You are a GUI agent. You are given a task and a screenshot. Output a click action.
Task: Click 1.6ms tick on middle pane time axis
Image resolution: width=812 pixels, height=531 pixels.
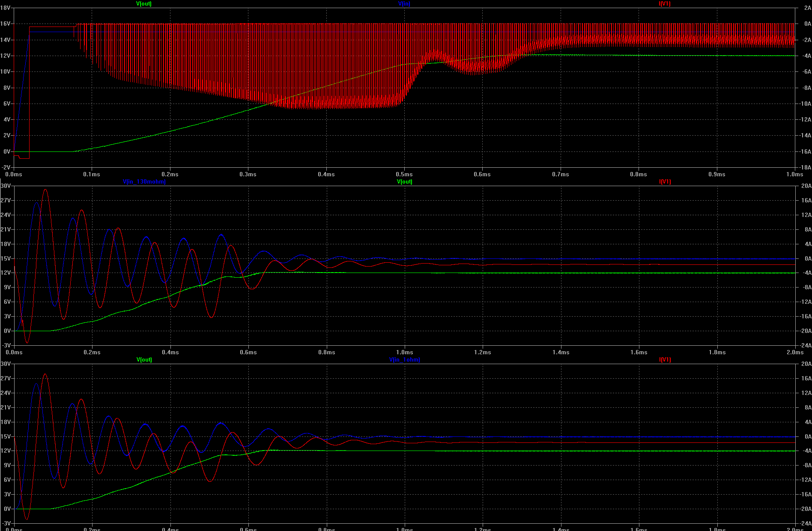639,353
